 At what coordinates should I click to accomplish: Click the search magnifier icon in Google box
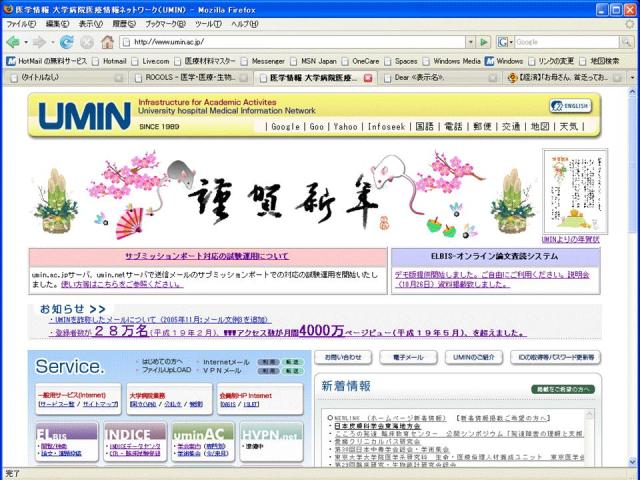(627, 42)
